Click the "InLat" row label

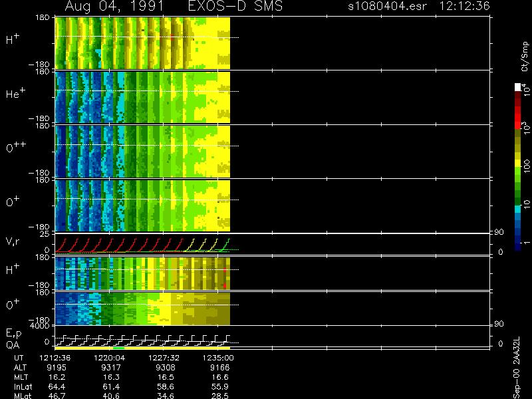coord(23,386)
